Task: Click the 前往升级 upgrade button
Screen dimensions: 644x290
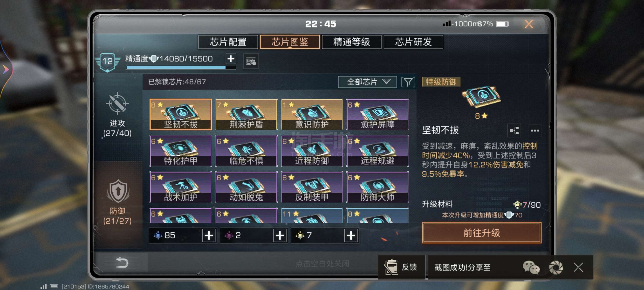Action: (x=481, y=233)
